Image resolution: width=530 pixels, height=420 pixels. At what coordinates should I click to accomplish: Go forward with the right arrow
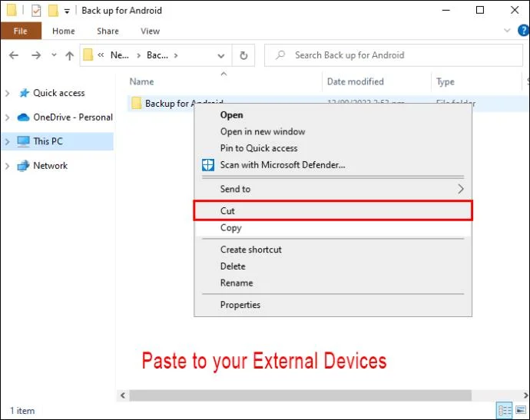36,55
